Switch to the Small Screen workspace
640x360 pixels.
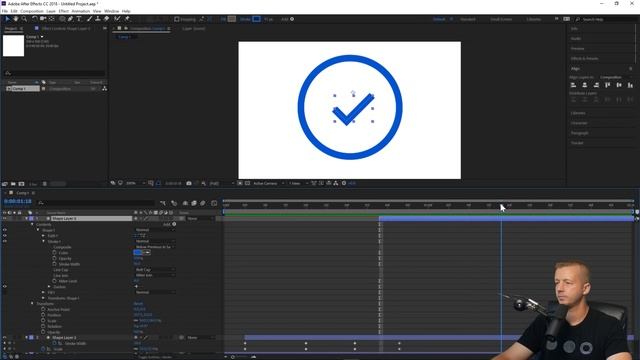click(501, 19)
